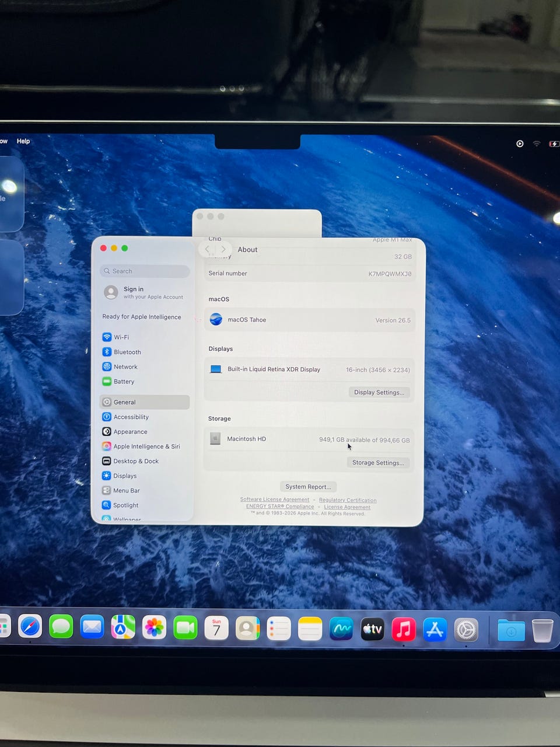Click the 32 GB memory value

pos(403,257)
